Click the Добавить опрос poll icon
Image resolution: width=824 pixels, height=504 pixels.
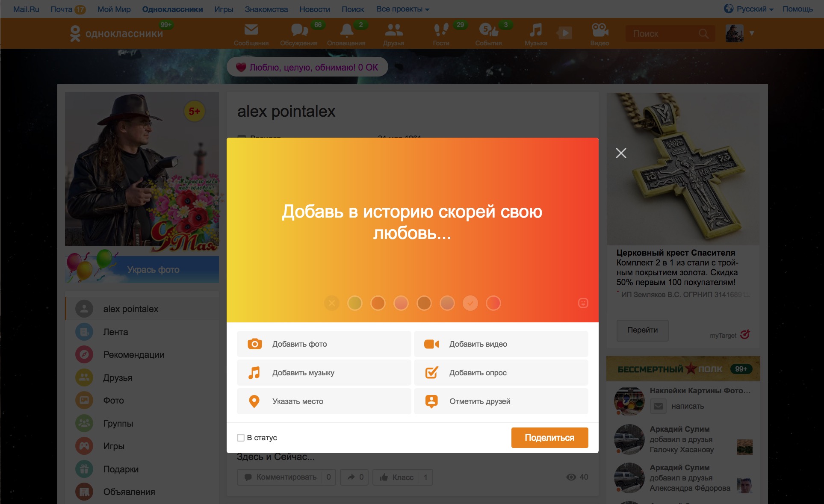tap(431, 372)
